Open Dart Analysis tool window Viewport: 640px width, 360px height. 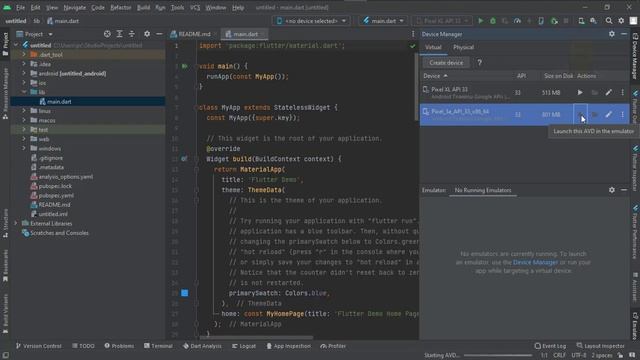(202, 346)
